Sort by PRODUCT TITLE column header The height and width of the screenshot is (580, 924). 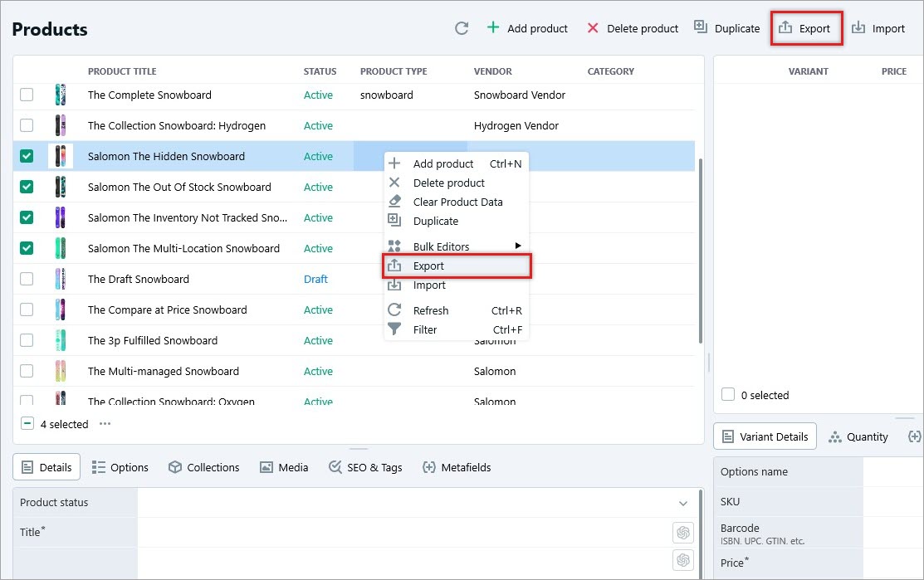(x=122, y=71)
